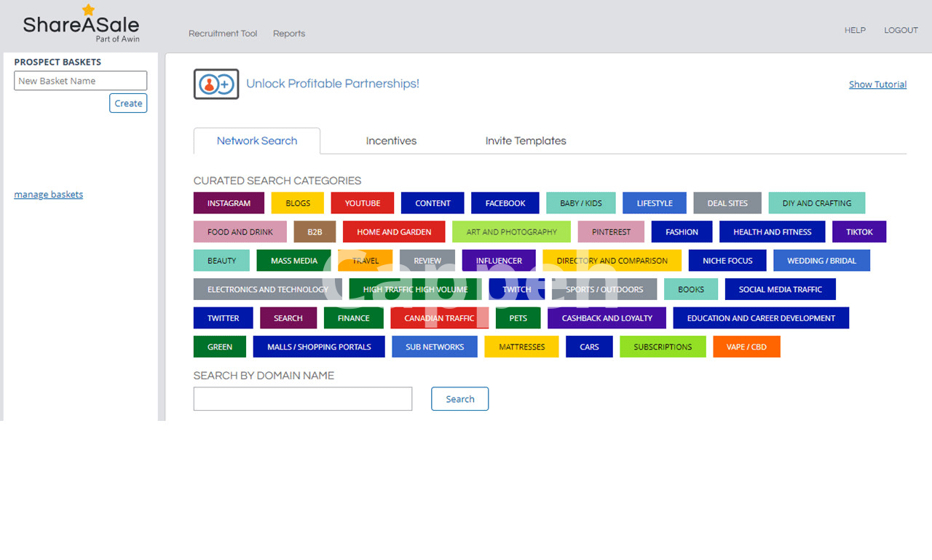
Task: Log out using the Logout link
Action: 901,31
